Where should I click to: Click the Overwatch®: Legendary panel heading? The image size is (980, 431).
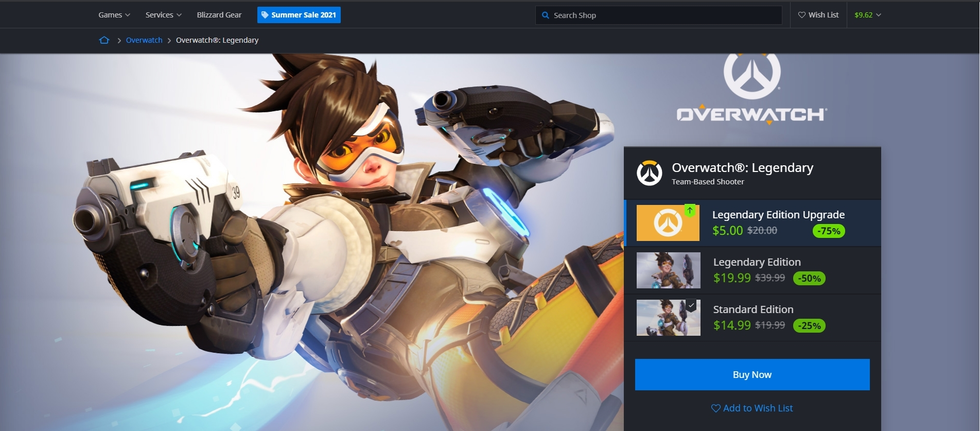pyautogui.click(x=743, y=168)
